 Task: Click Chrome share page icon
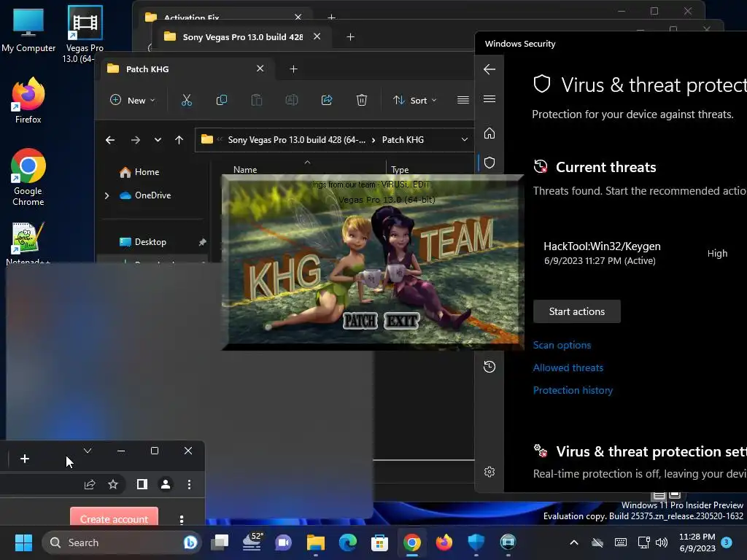tap(90, 484)
